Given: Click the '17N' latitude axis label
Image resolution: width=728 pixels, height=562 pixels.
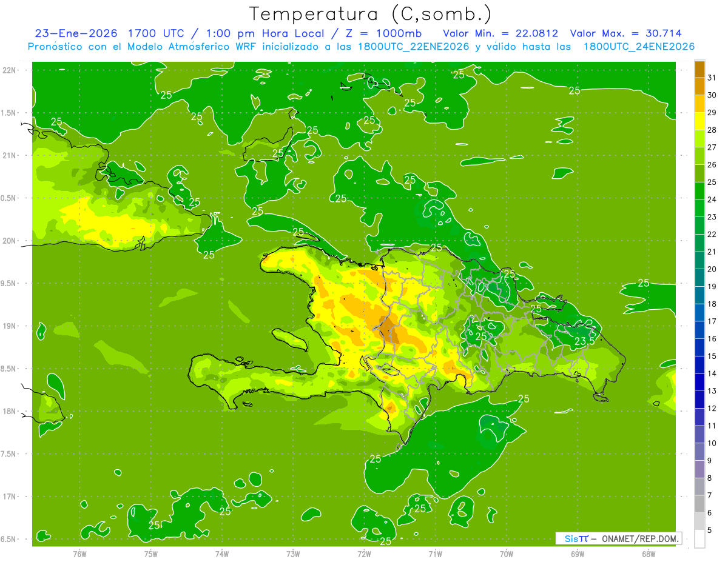Looking at the screenshot, I should pos(9,497).
